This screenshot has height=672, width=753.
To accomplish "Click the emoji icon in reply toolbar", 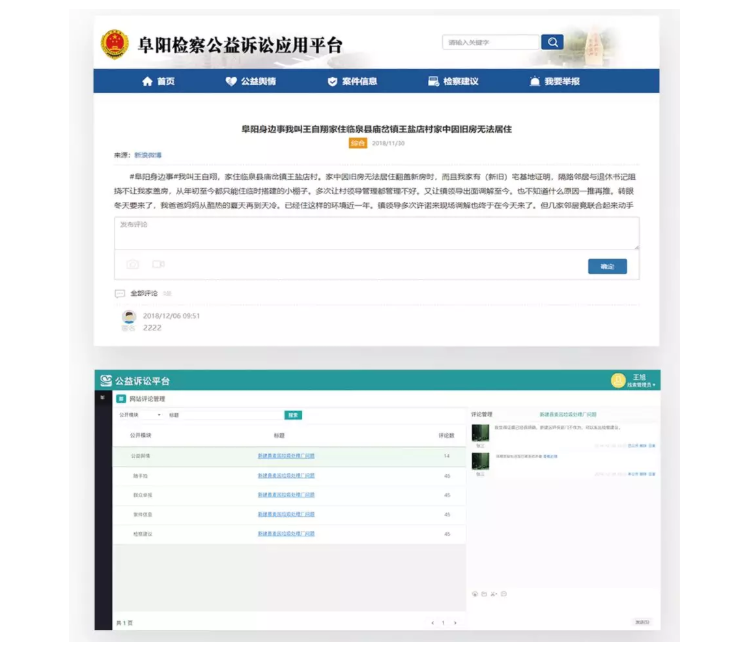I will point(474,594).
